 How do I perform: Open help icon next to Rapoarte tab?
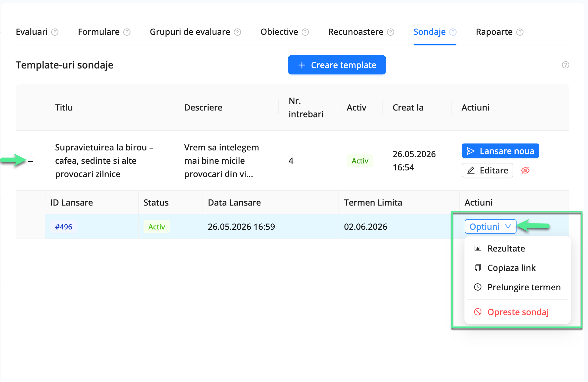[x=520, y=32]
